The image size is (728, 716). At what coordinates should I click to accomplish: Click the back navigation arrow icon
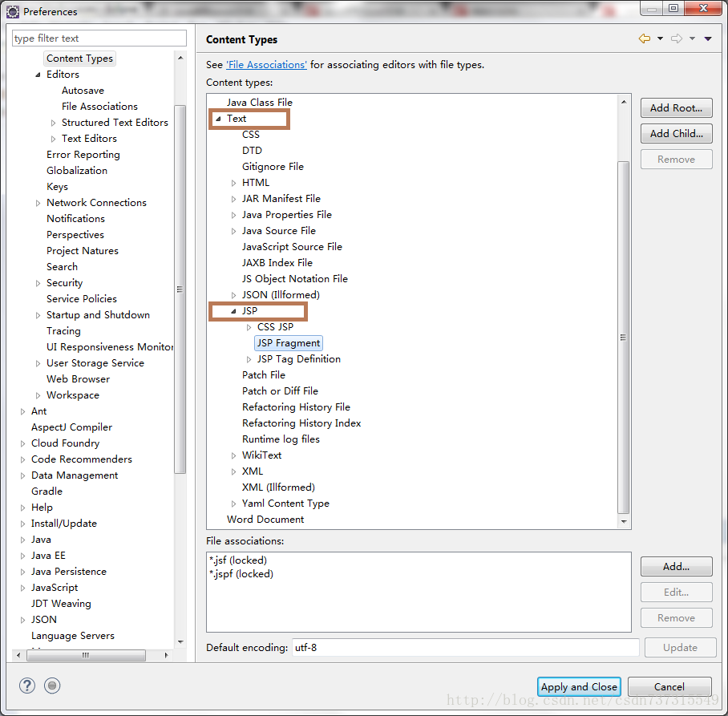click(x=645, y=38)
